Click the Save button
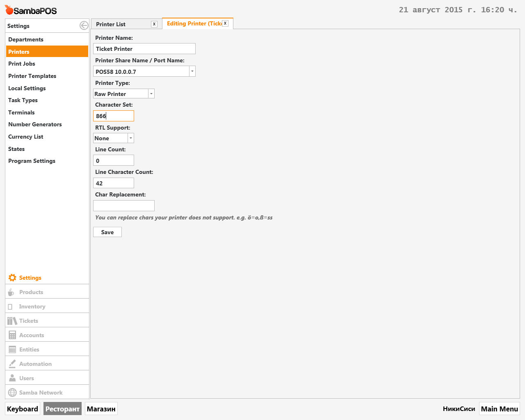Image resolution: width=525 pixels, height=420 pixels. coord(107,232)
